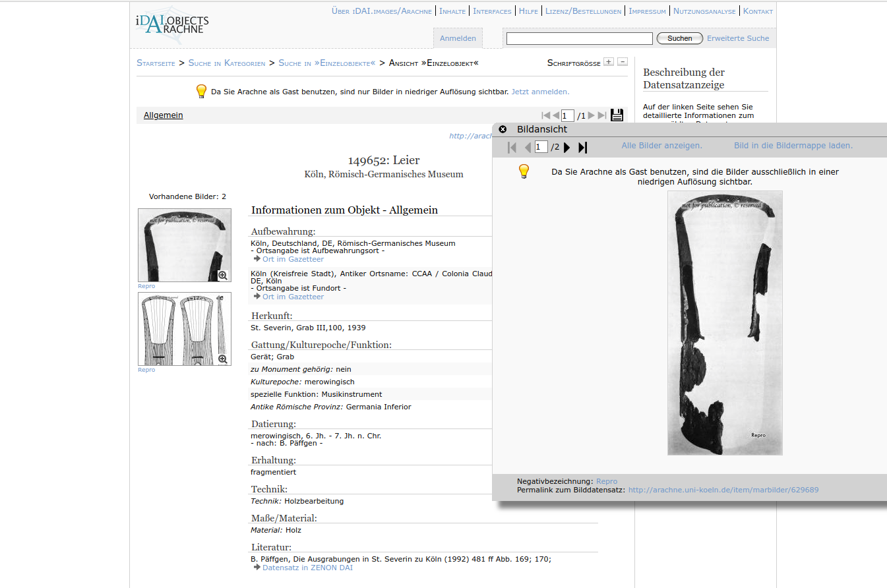Click the Anmelden tab
The image size is (887, 588).
pos(458,38)
